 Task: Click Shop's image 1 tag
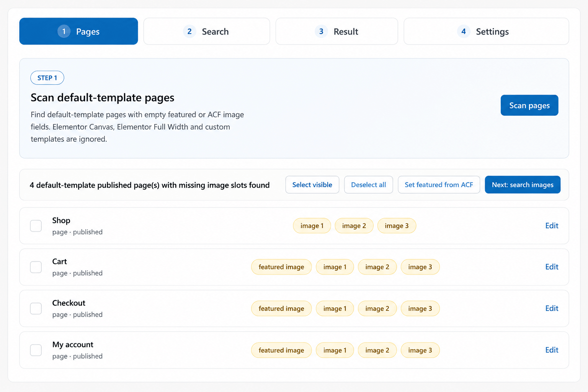[x=312, y=226]
